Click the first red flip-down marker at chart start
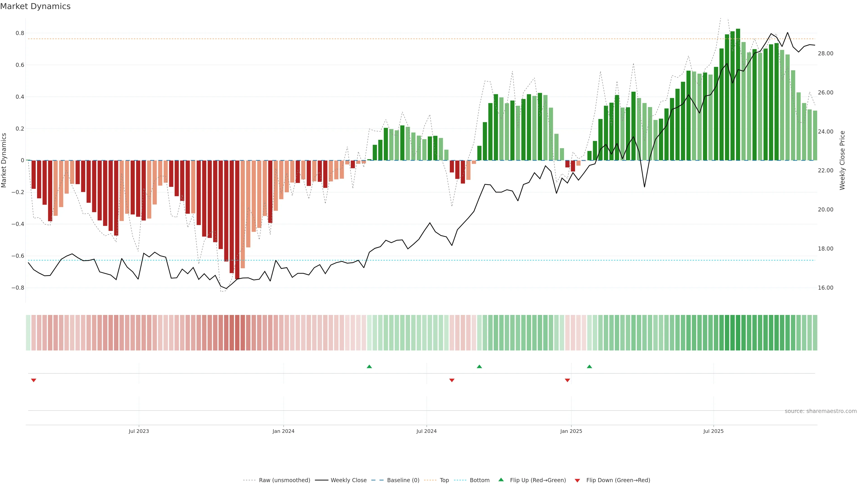The image size is (868, 488). tap(34, 380)
